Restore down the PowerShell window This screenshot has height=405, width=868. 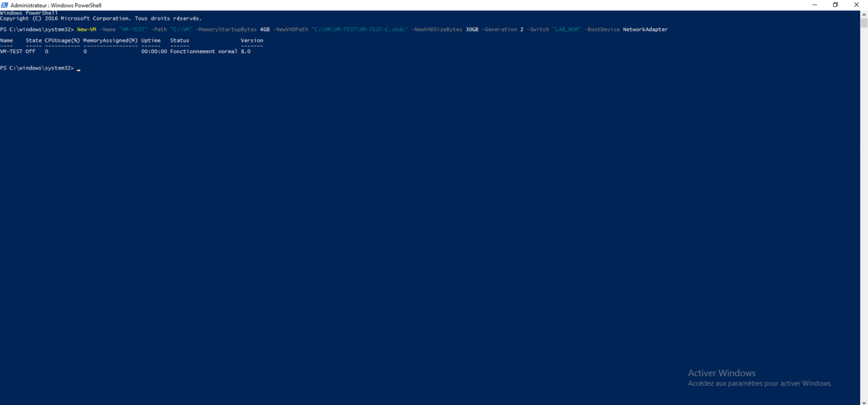[835, 5]
